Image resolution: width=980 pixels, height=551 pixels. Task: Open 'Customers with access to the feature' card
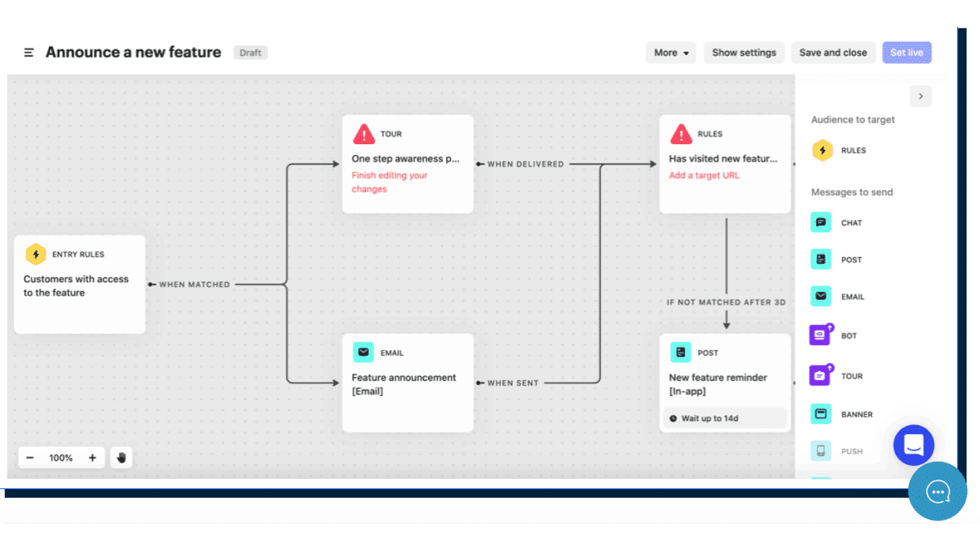click(x=80, y=284)
